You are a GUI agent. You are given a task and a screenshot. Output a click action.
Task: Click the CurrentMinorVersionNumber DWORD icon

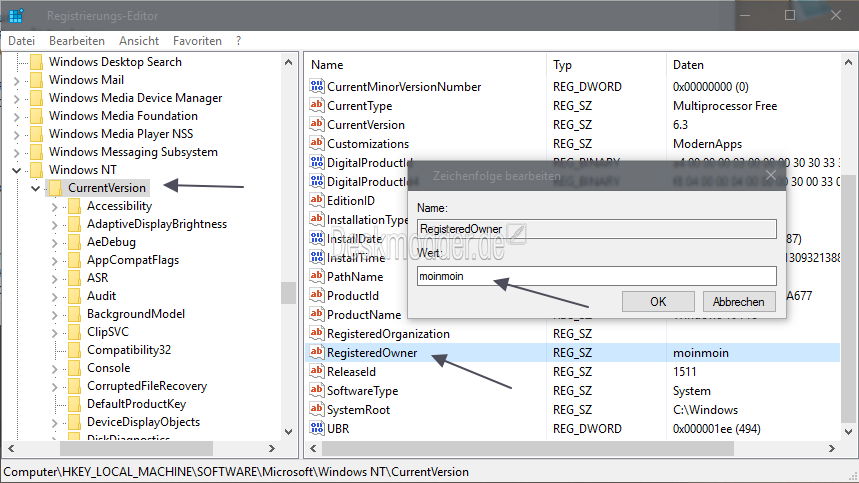tap(317, 86)
